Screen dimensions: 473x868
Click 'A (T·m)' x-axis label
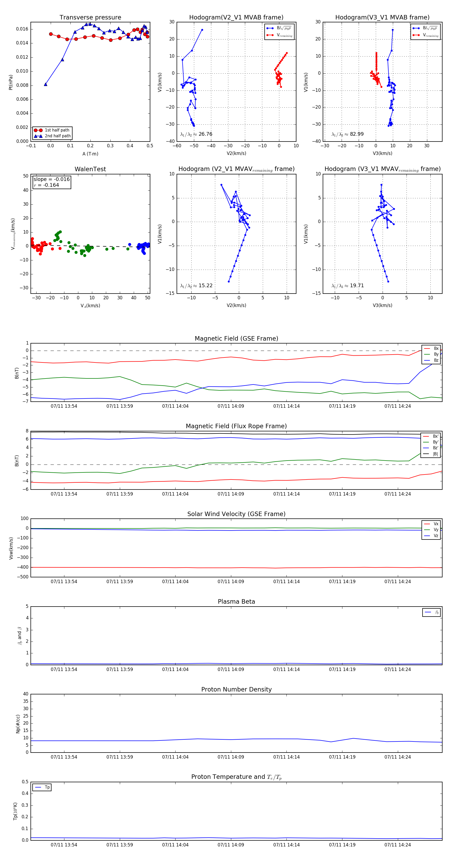[90, 154]
